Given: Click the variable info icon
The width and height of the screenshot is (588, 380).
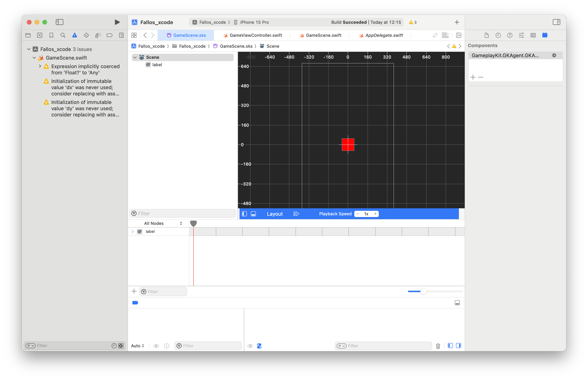Looking at the screenshot, I should [x=167, y=346].
